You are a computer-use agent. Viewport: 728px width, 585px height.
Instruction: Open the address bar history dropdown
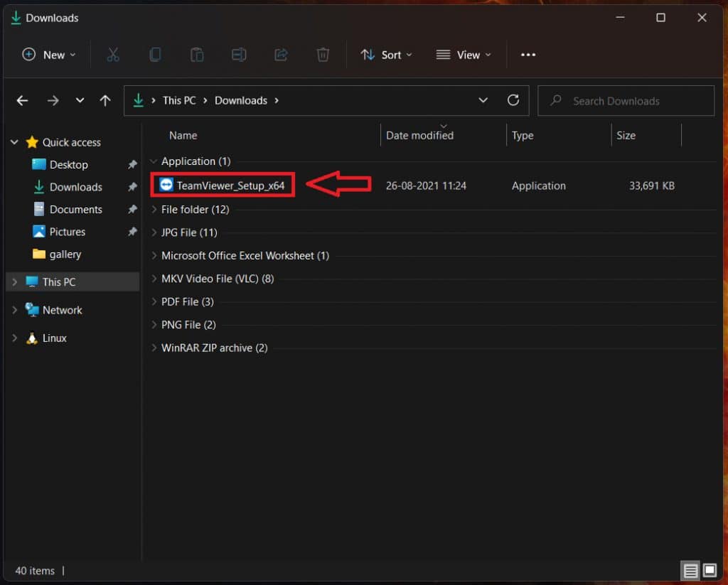click(x=483, y=100)
